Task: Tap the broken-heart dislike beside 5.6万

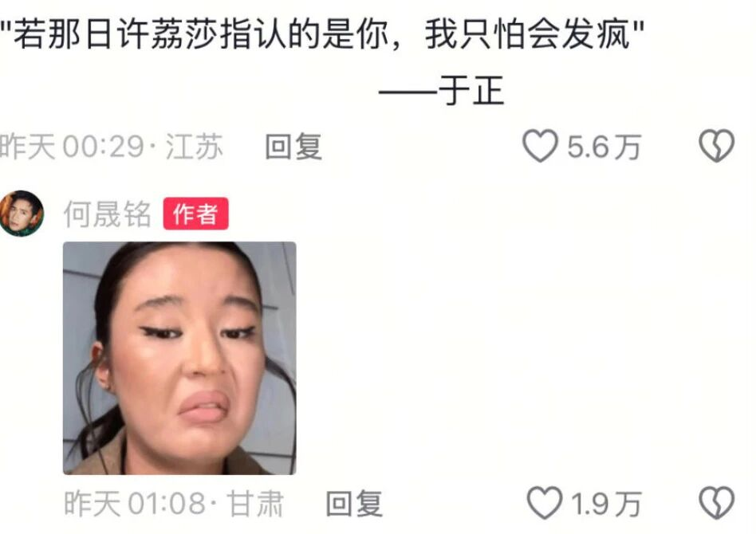Action: point(717,146)
